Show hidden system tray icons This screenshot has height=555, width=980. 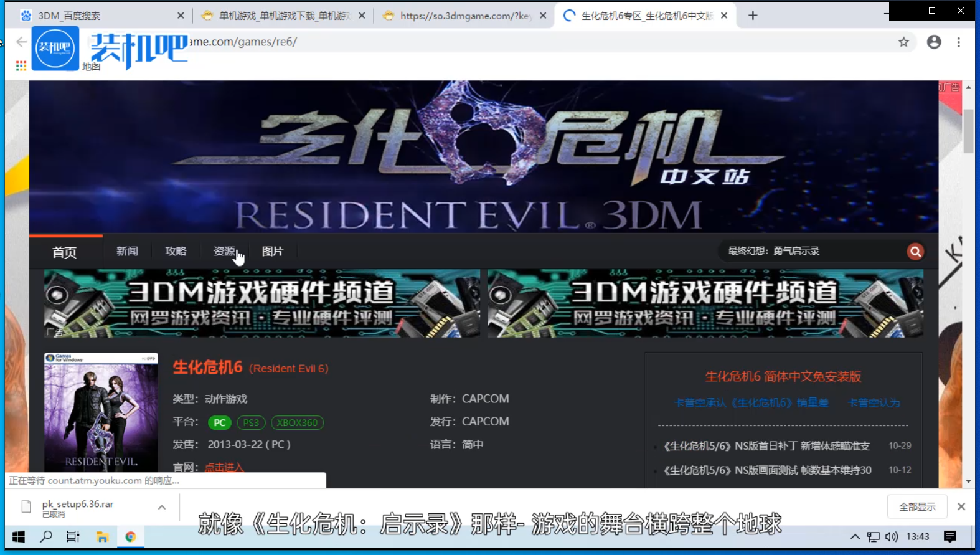coord(855,536)
